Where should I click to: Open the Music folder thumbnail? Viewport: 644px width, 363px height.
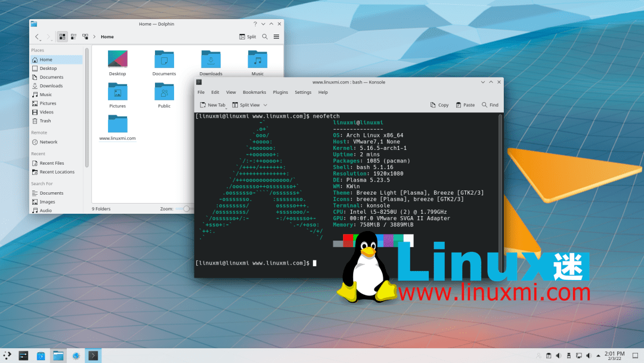(257, 60)
